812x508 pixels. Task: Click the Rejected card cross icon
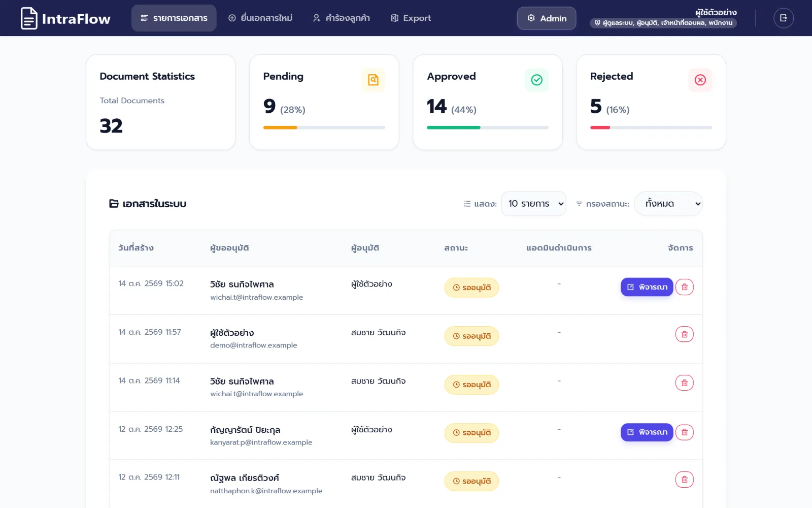coord(700,80)
